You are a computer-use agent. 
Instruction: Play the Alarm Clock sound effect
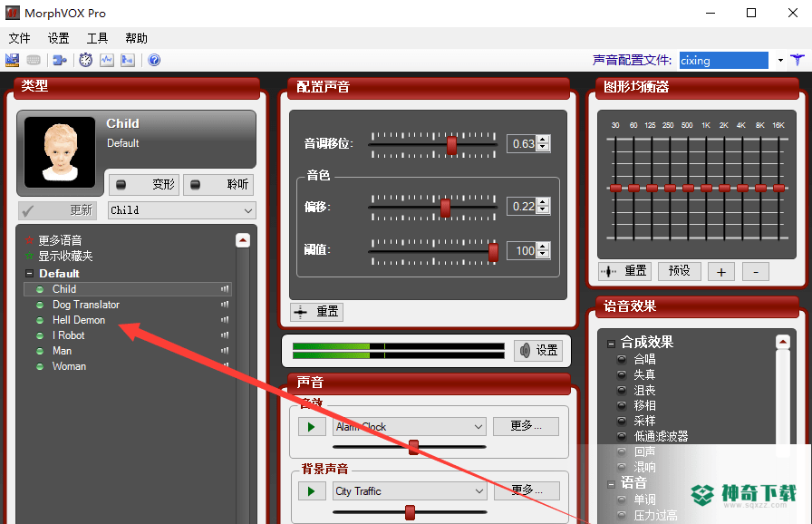312,427
